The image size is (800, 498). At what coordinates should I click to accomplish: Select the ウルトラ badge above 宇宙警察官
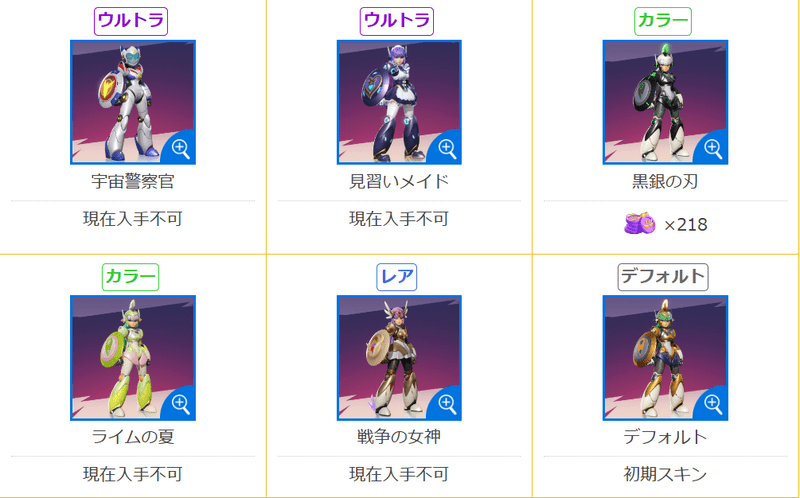[131, 21]
